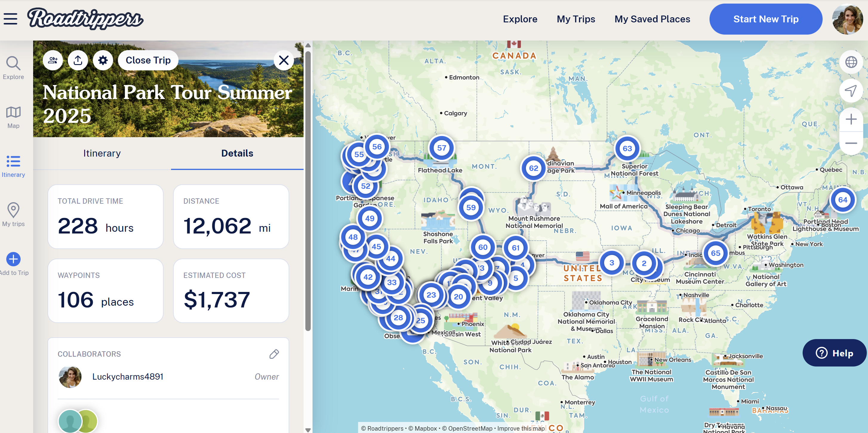
Task: Select Itinerary in the left sidebar
Action: click(x=13, y=166)
